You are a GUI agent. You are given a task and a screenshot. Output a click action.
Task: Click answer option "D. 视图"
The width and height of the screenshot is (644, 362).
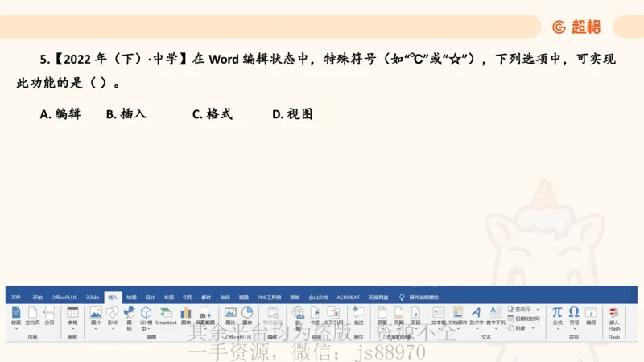(x=292, y=113)
